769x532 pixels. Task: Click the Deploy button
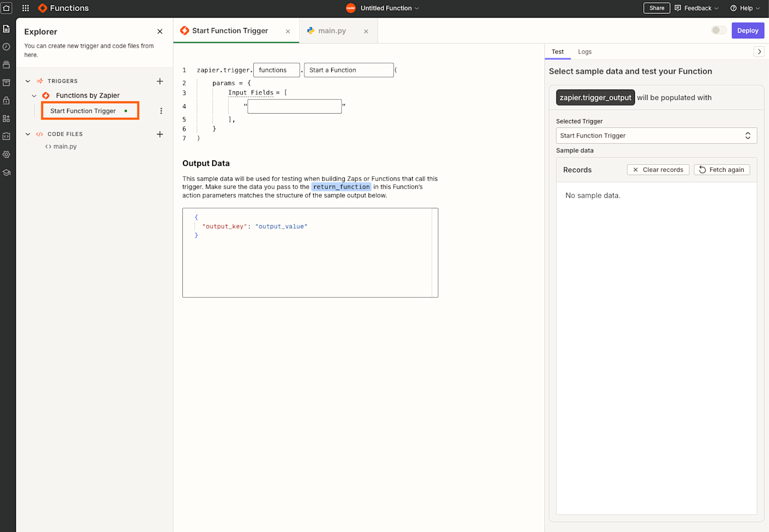tap(748, 31)
